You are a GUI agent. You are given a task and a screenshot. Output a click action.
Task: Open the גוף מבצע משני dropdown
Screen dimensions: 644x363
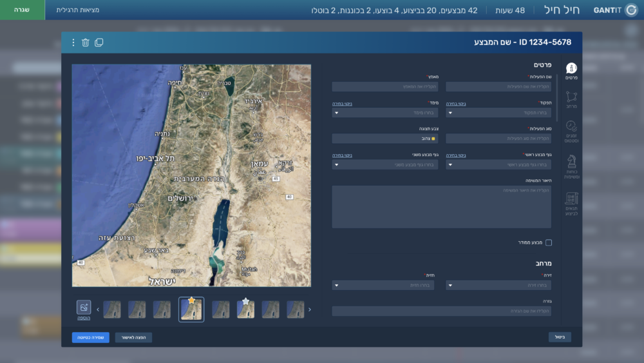[x=385, y=164]
